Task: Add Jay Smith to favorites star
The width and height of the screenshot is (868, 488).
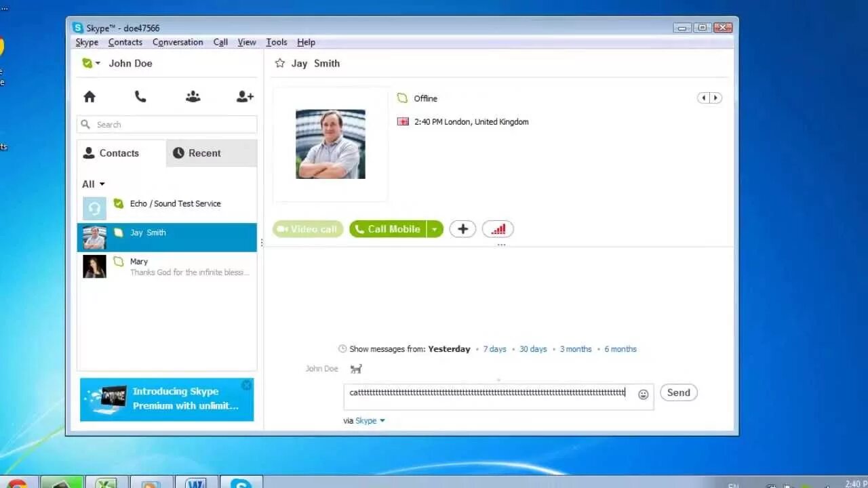Action: click(279, 63)
